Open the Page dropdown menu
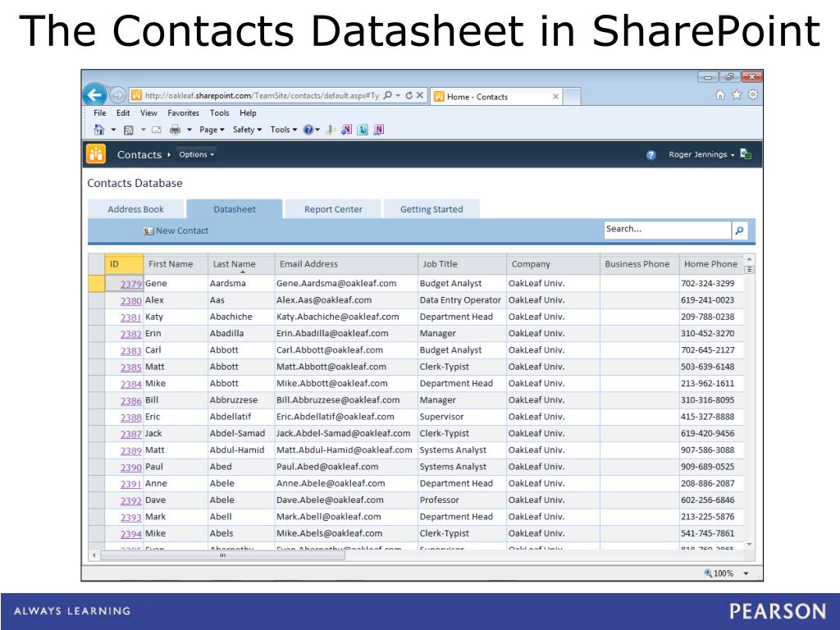This screenshot has height=630, width=840. pyautogui.click(x=212, y=130)
